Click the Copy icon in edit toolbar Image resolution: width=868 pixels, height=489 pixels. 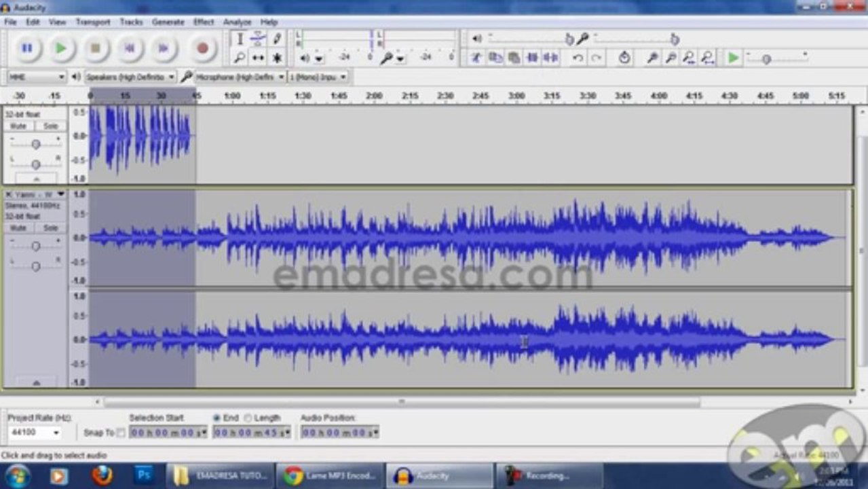pos(495,58)
